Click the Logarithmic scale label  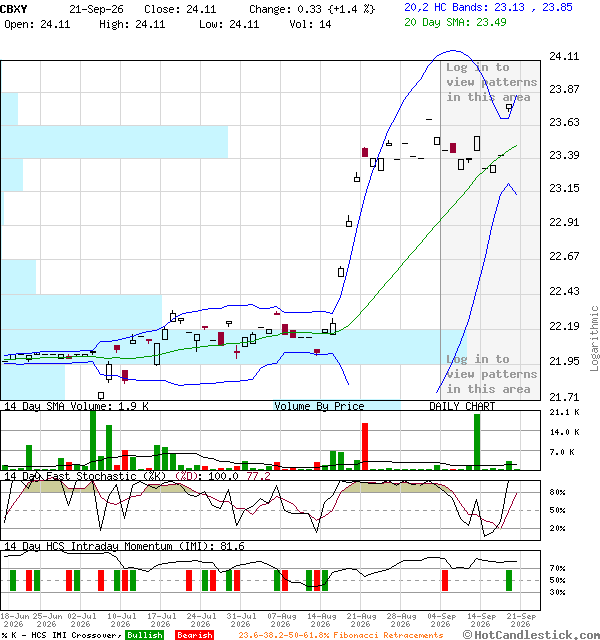point(594,338)
